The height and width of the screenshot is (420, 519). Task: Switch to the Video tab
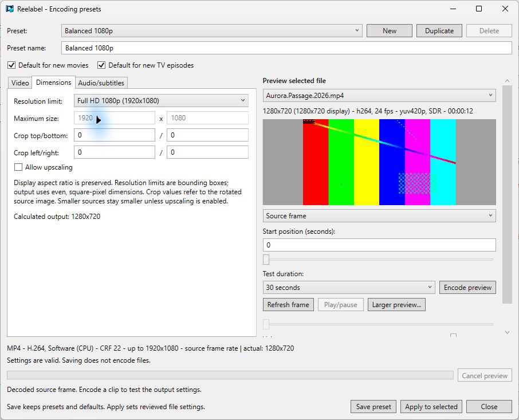tap(20, 83)
